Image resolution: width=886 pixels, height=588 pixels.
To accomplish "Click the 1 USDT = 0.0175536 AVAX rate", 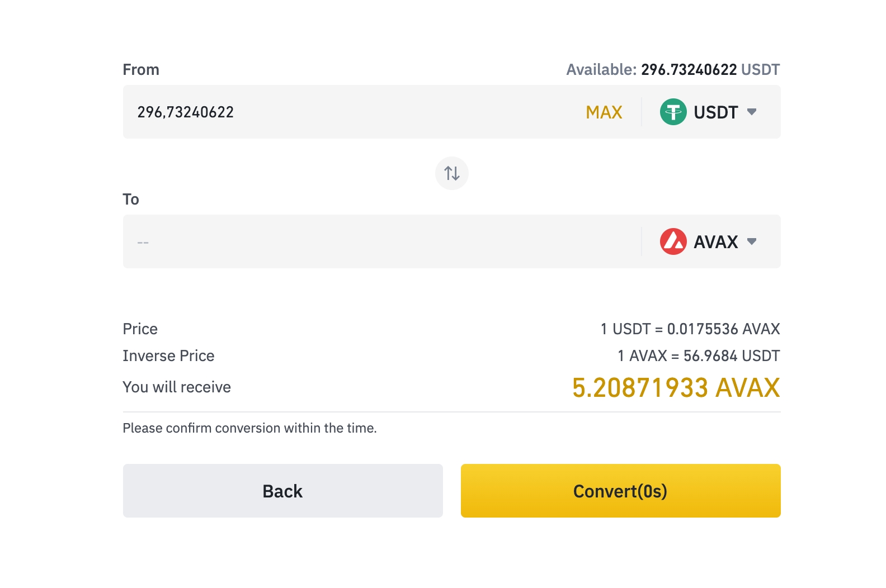I will [x=690, y=329].
